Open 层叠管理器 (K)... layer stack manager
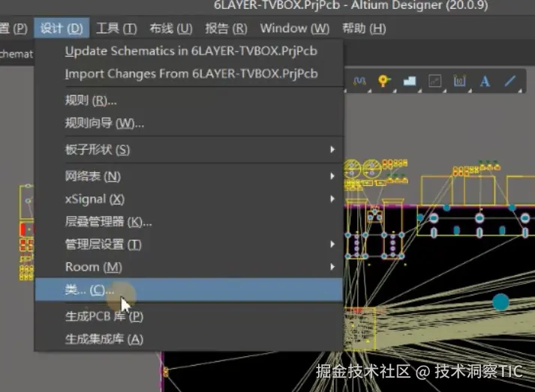 pos(188,222)
